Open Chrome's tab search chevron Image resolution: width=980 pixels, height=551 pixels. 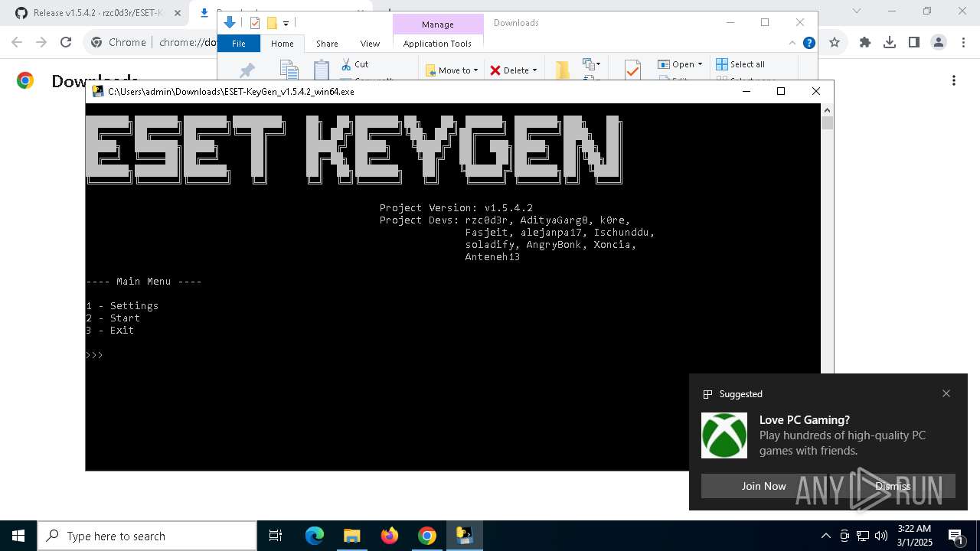click(x=857, y=11)
